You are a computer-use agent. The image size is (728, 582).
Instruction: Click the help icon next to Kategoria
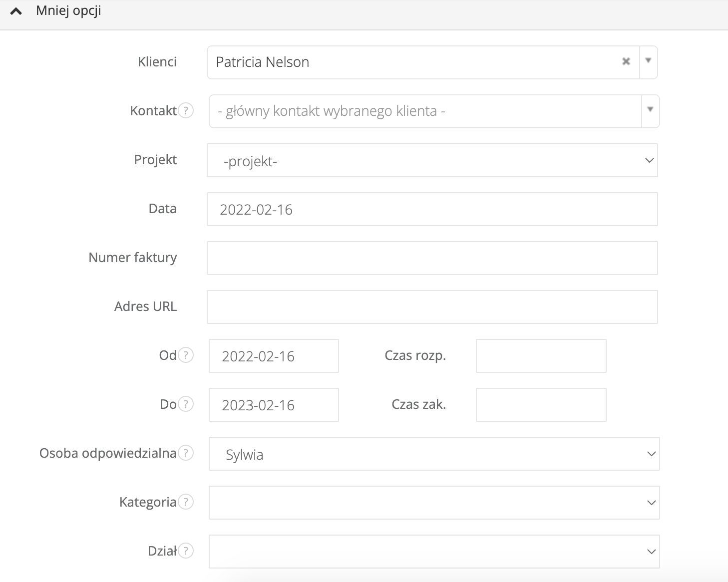coord(186,502)
